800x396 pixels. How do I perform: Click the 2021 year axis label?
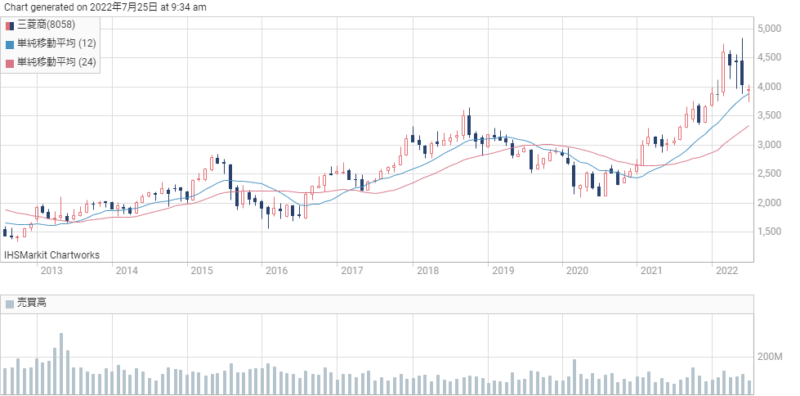[x=652, y=271]
